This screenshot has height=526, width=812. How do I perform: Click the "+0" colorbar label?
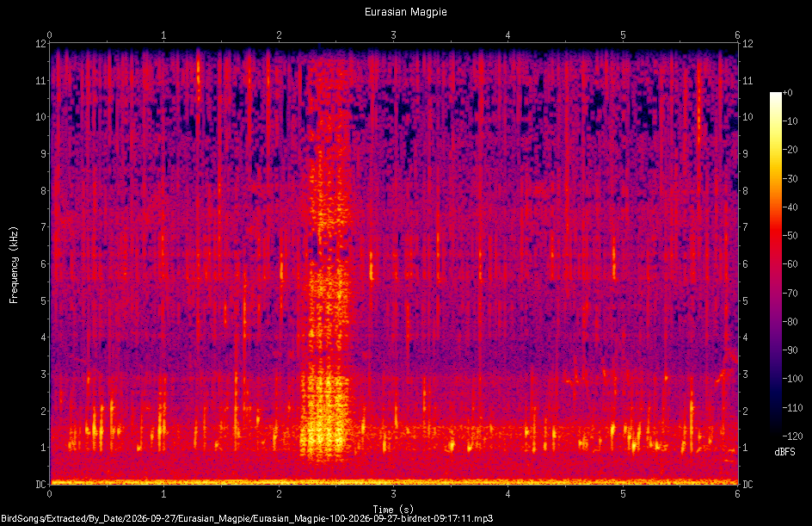(x=787, y=93)
